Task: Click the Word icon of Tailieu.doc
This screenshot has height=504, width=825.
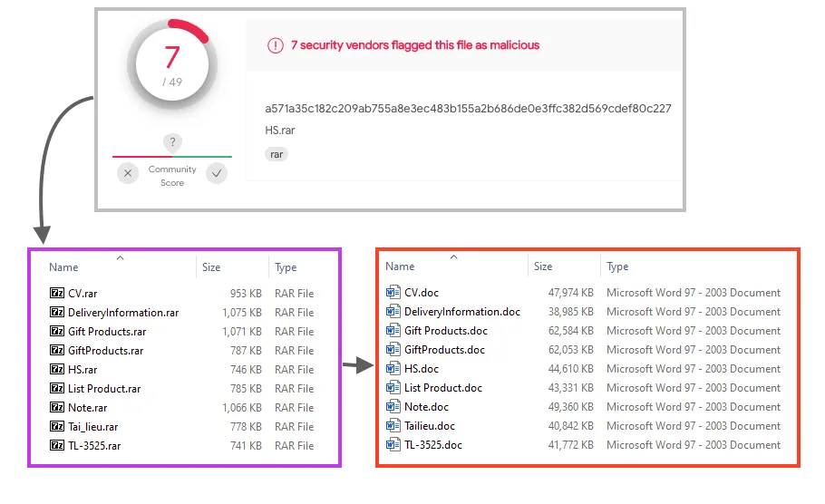Action: click(x=393, y=425)
